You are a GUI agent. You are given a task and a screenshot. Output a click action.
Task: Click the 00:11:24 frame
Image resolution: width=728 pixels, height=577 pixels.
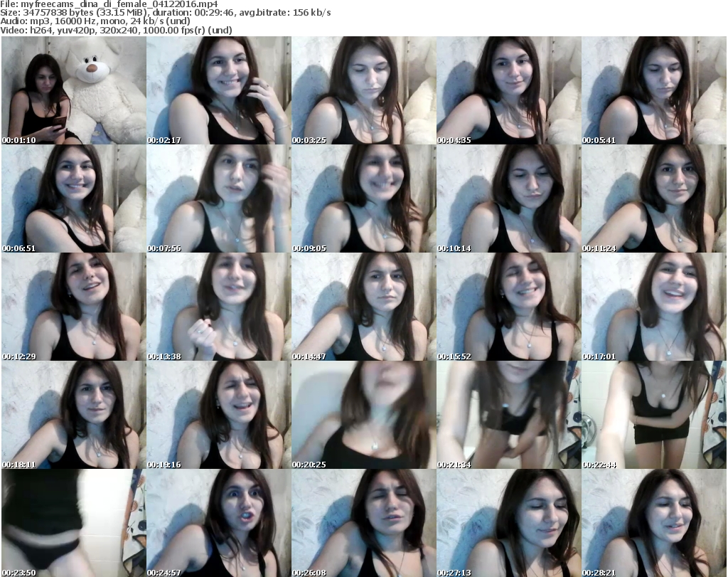point(654,198)
